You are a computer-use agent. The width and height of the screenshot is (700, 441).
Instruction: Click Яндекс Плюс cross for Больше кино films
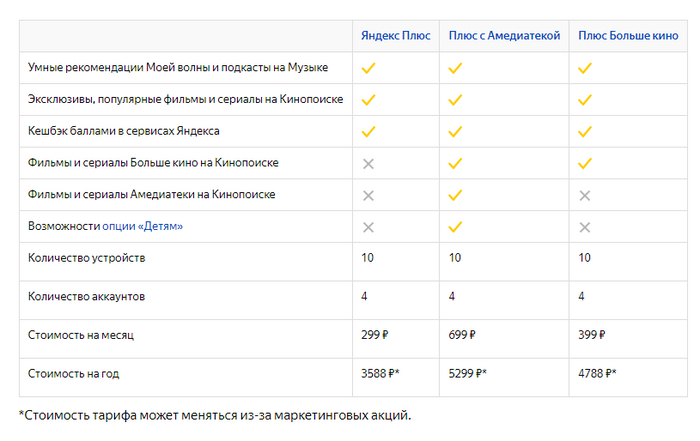coord(368,163)
